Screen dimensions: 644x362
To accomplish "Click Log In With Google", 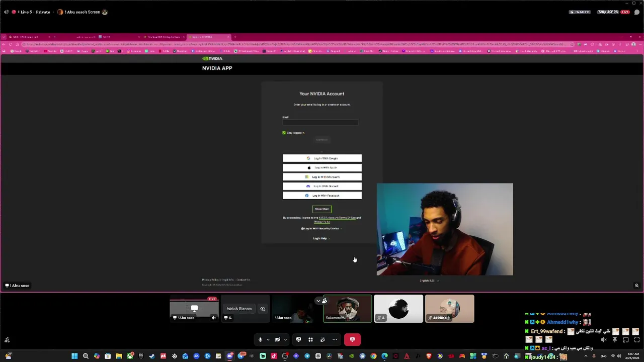I will point(322,158).
